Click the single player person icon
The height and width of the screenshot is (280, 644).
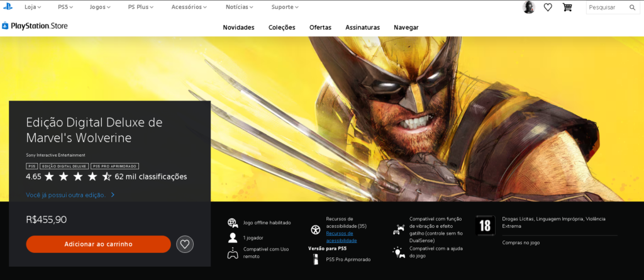[233, 238]
